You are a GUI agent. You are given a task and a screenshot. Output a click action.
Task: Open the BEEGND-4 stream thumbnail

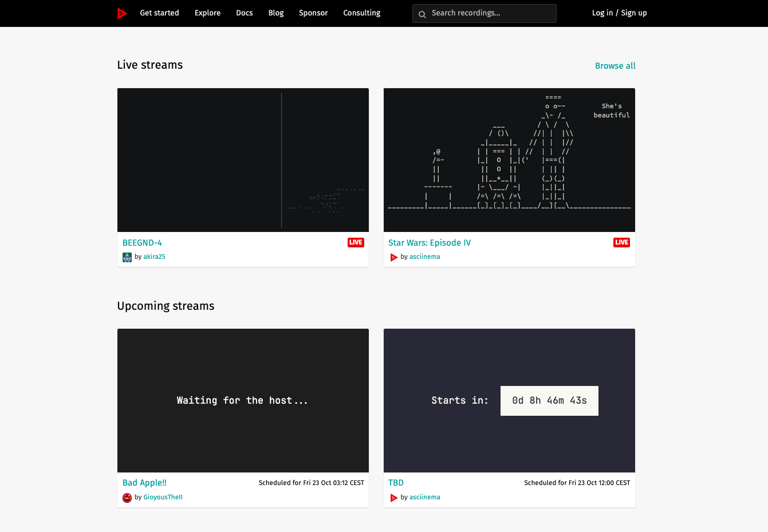pyautogui.click(x=243, y=160)
